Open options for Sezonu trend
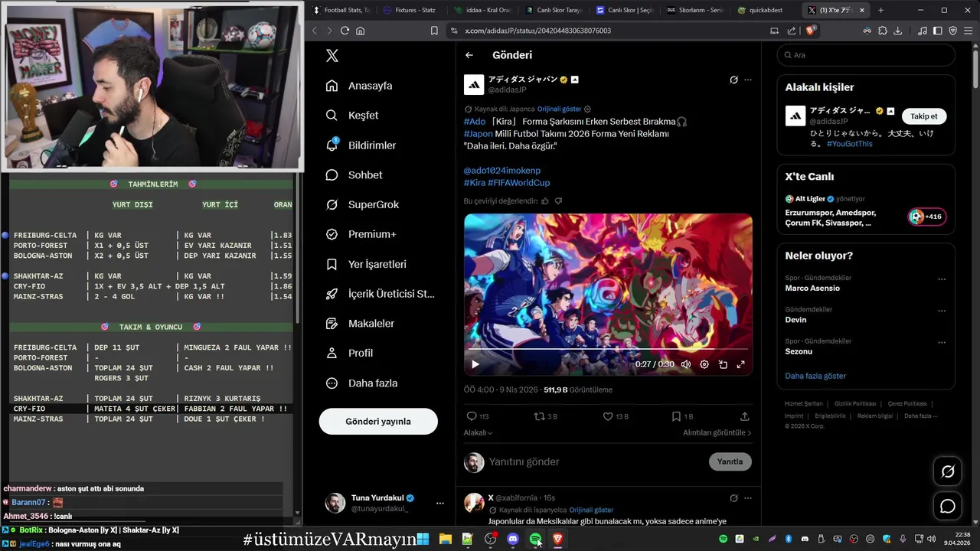The image size is (980, 551). pyautogui.click(x=942, y=342)
